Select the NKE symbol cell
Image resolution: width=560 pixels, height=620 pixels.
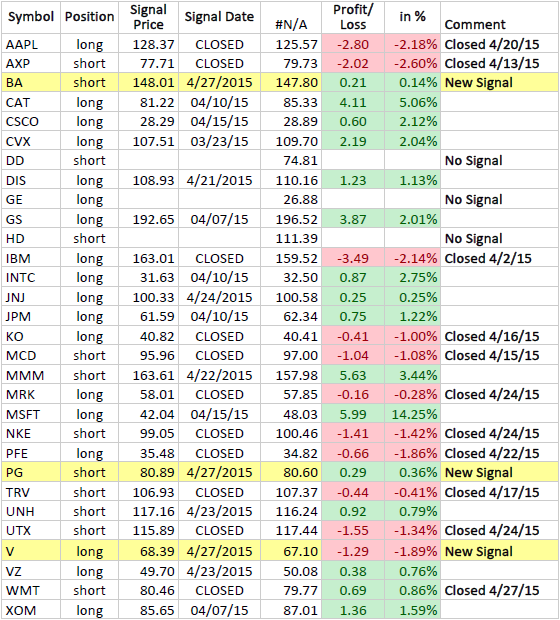(x=31, y=433)
